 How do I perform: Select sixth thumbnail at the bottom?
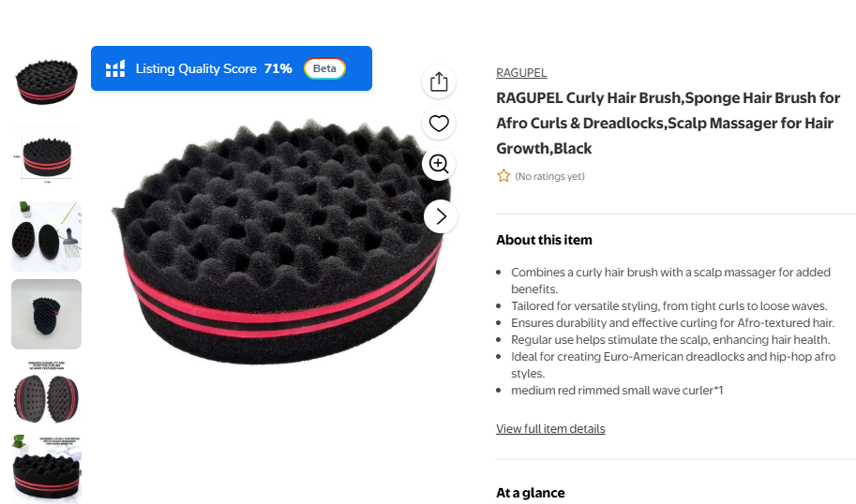[x=46, y=467]
